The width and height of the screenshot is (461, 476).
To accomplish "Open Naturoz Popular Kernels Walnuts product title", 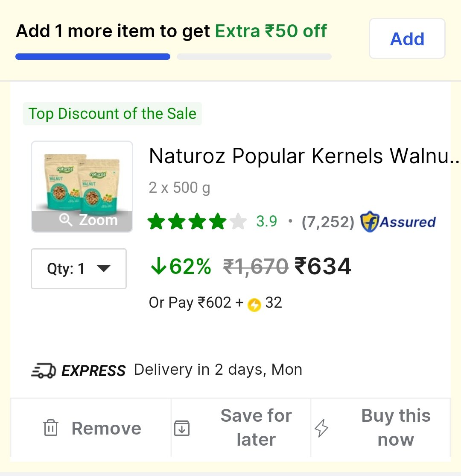I will [x=304, y=156].
